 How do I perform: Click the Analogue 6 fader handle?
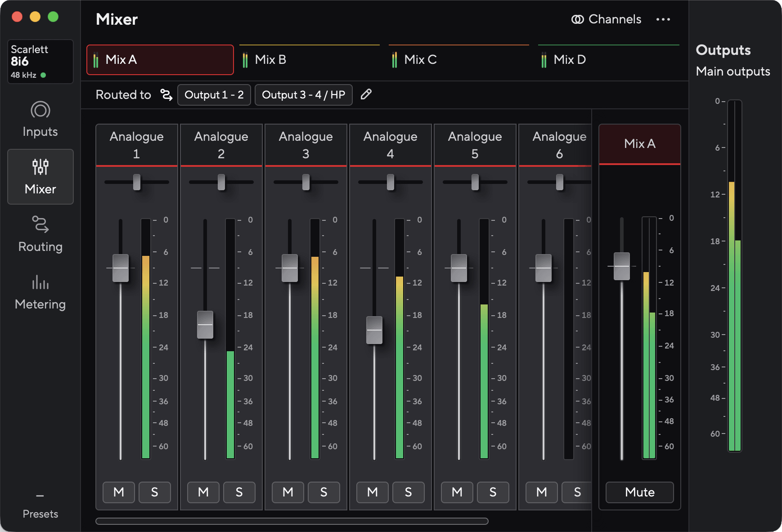coord(544,268)
